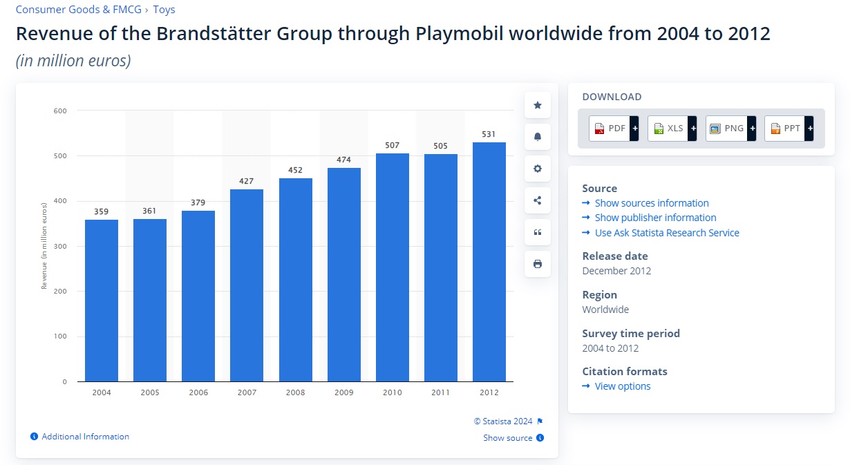Select the 2008 bar labeled 452
The width and height of the screenshot is (868, 465).
coord(295,280)
